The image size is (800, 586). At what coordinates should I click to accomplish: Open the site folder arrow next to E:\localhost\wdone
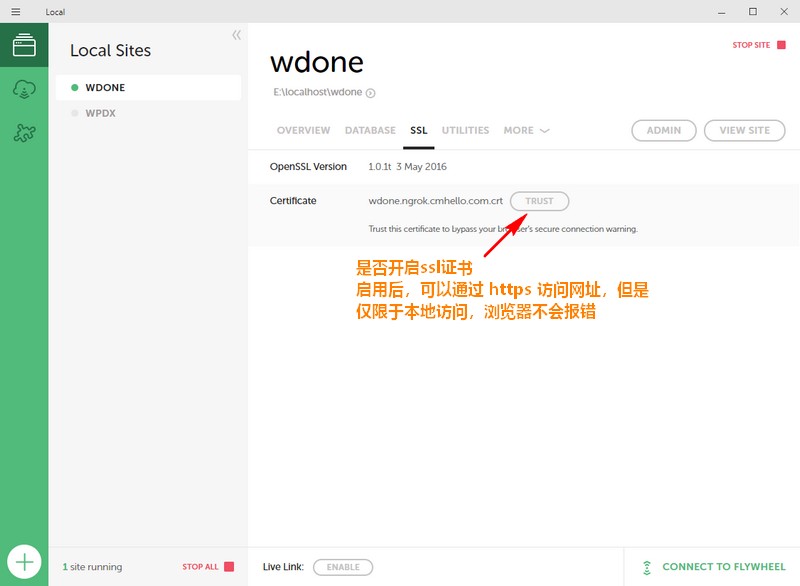tap(371, 93)
